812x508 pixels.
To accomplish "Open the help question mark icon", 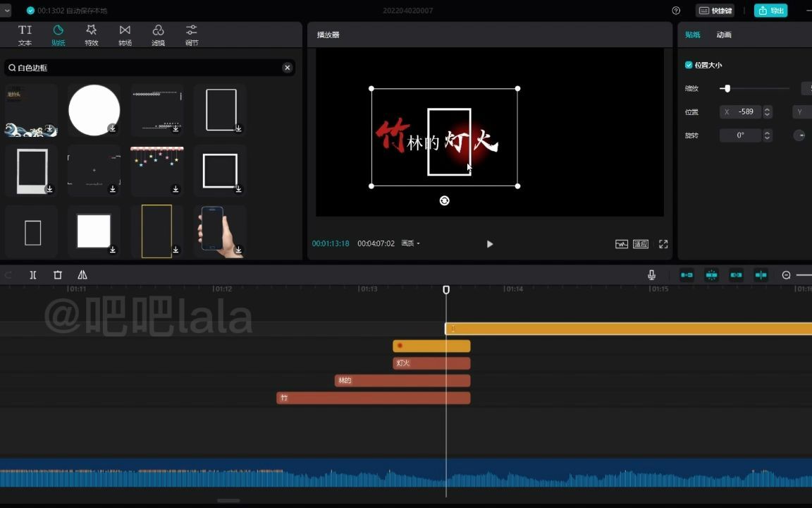I will click(676, 11).
